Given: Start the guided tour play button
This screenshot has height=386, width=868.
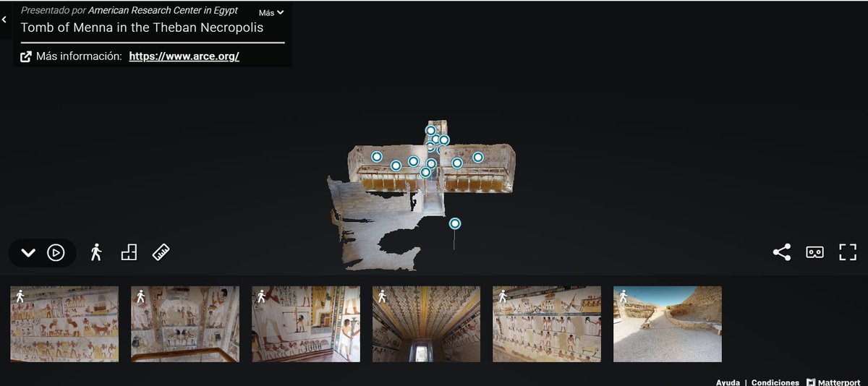Looking at the screenshot, I should coord(56,253).
